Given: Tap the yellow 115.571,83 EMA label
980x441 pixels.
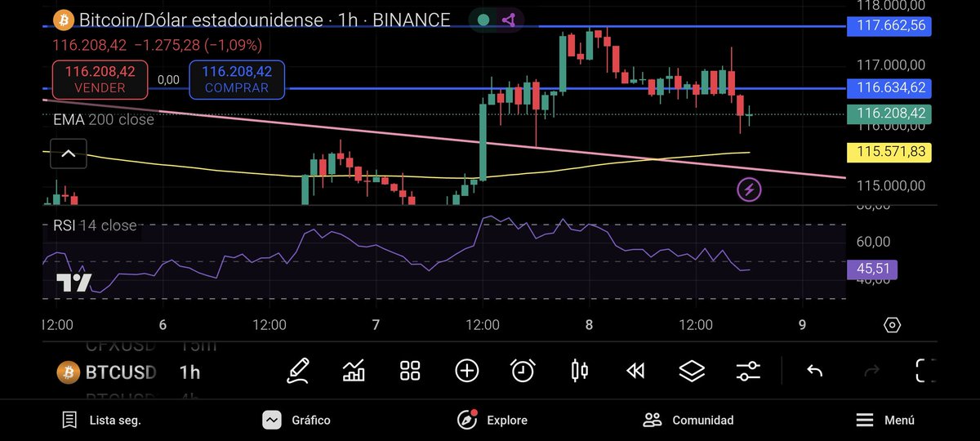Looking at the screenshot, I should click(890, 151).
